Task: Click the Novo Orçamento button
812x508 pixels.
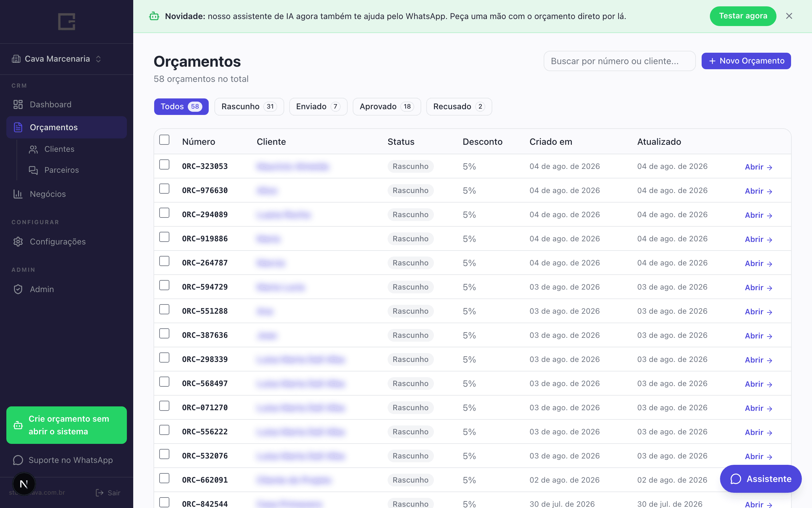Action: (x=746, y=61)
